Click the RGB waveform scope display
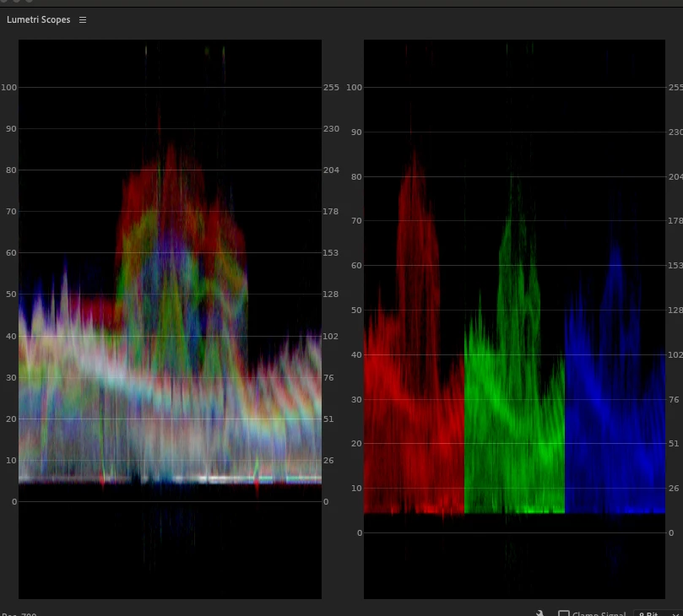This screenshot has width=683, height=616. (170, 319)
